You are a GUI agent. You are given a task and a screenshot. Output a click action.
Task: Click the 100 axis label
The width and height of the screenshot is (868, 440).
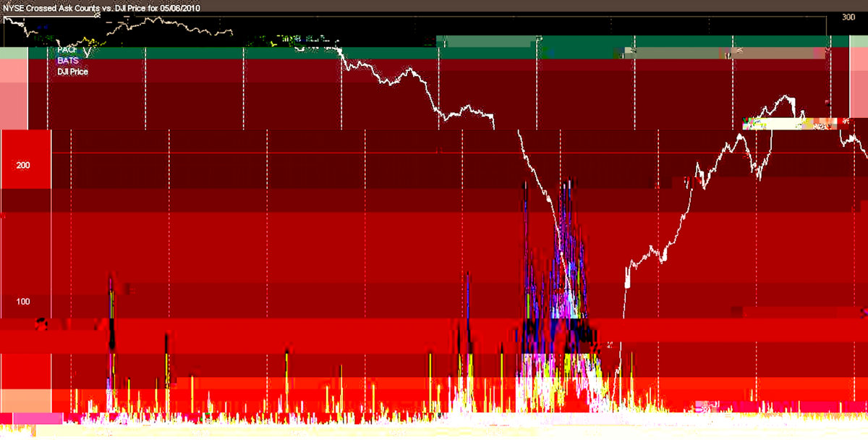23,301
